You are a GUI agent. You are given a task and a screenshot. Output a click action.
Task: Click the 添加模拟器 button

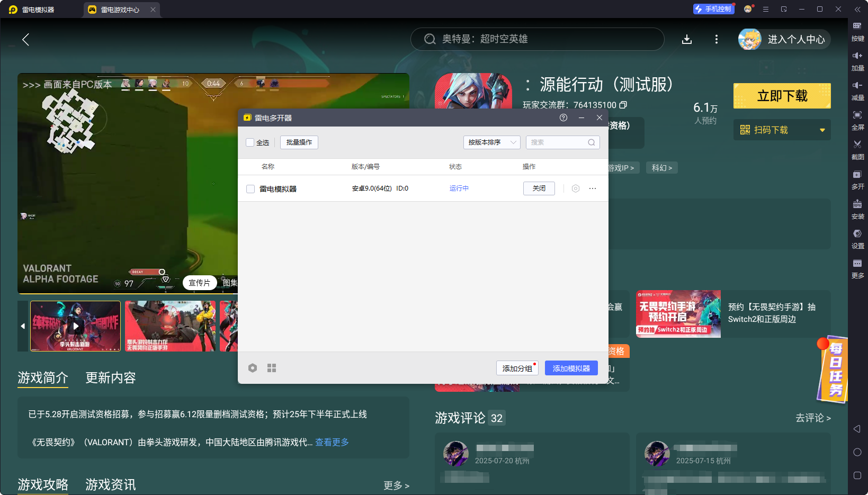coord(571,368)
